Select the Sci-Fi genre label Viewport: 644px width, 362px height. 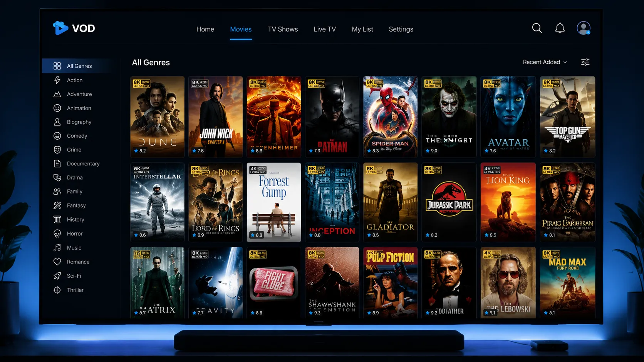74,276
